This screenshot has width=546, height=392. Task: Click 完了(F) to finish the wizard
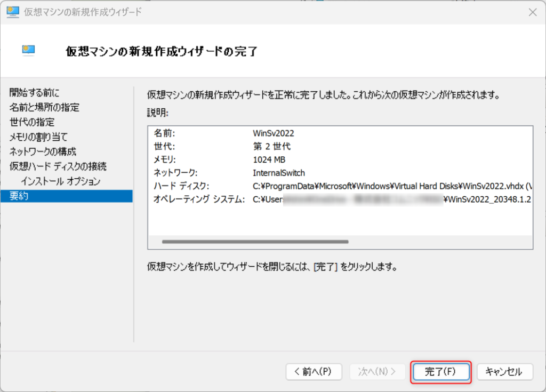pos(440,372)
